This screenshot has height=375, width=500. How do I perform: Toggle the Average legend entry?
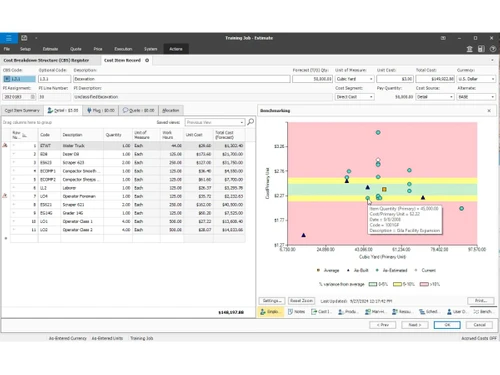point(328,270)
